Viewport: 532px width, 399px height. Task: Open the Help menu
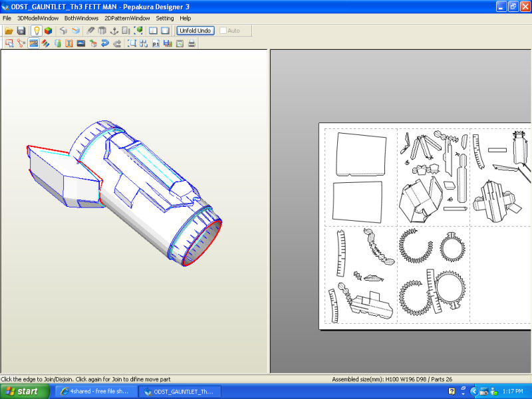tap(186, 19)
